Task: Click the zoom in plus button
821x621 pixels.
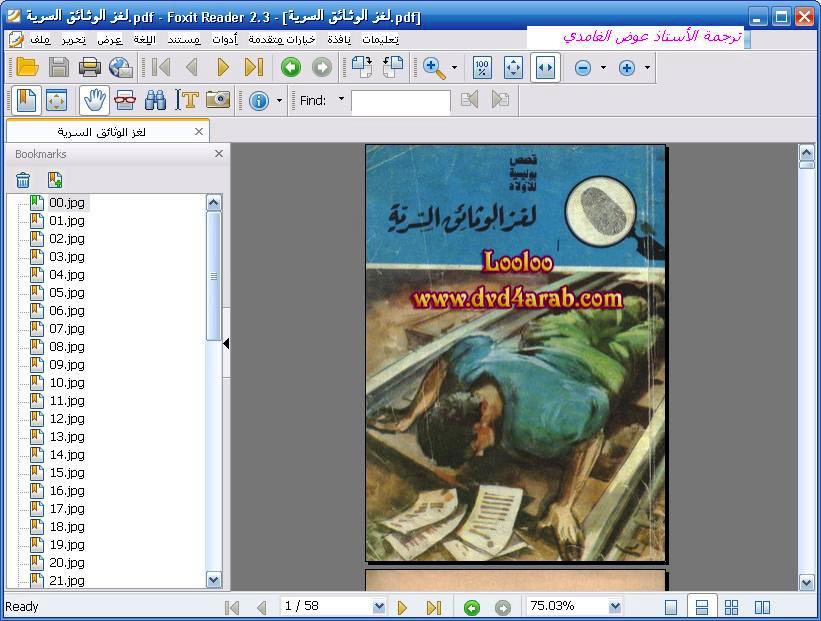Action: pos(627,68)
